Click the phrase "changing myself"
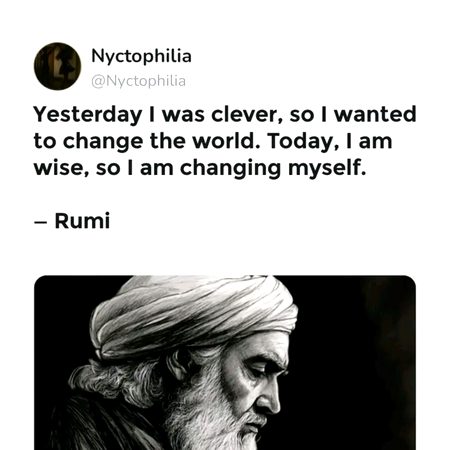450x450 pixels. point(273,168)
